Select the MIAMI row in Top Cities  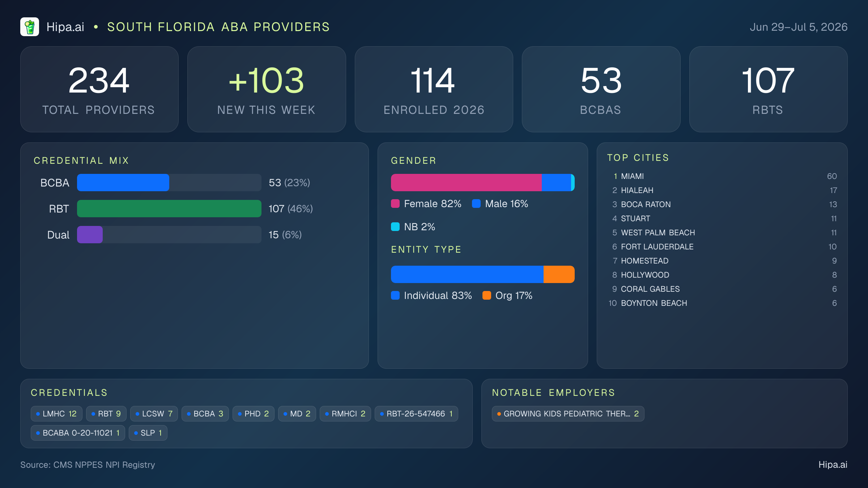pyautogui.click(x=722, y=176)
